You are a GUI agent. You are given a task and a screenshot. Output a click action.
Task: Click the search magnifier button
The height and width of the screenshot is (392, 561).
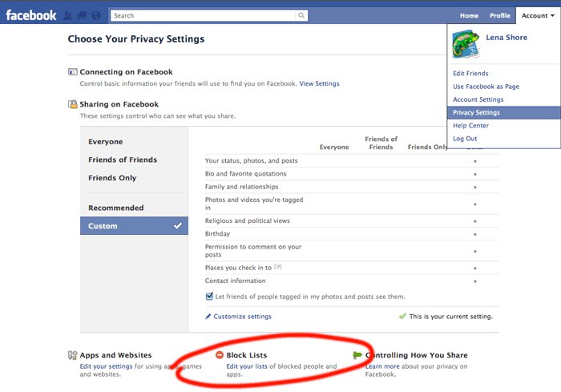pyautogui.click(x=301, y=15)
